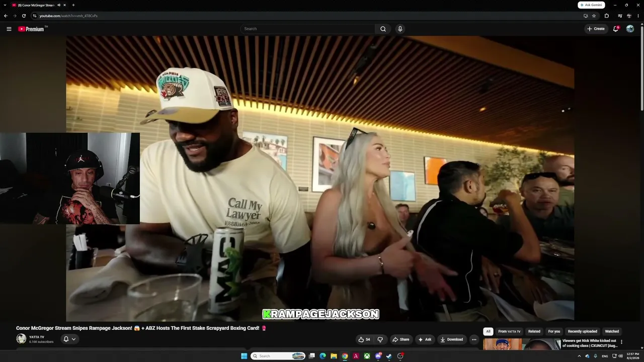Go to YouTube Premium home logo

pyautogui.click(x=31, y=29)
